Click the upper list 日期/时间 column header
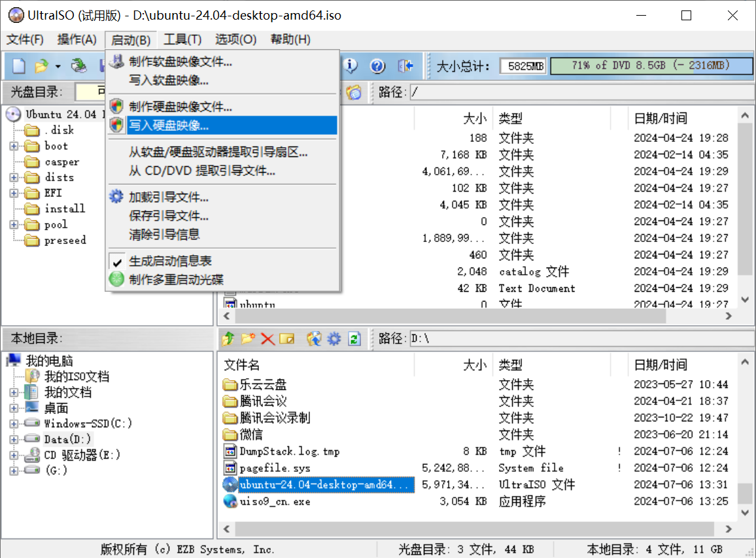Screen dimensions: 756x558 pos(681,118)
